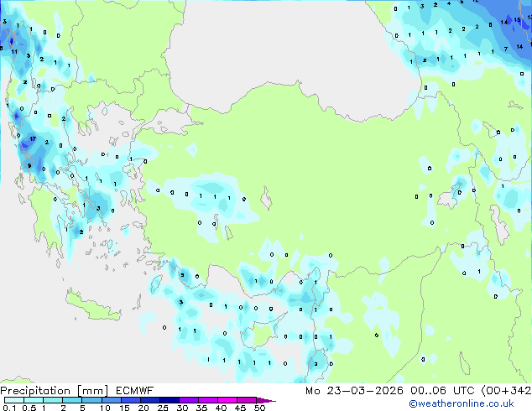
Task: Select the 35–40 mm legend swatch
Action: [x=207, y=400]
